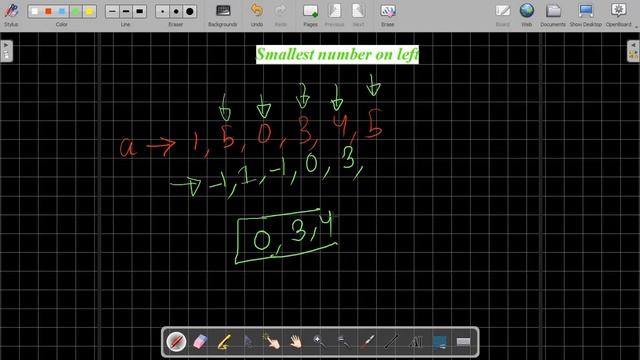Pick the white pen color
The height and width of the screenshot is (360, 640).
pyautogui.click(x=35, y=11)
